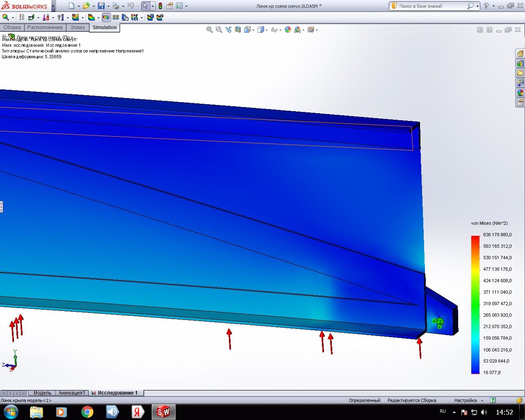Create a new document with the New icon
This screenshot has width=525, height=420.
(x=71, y=6)
